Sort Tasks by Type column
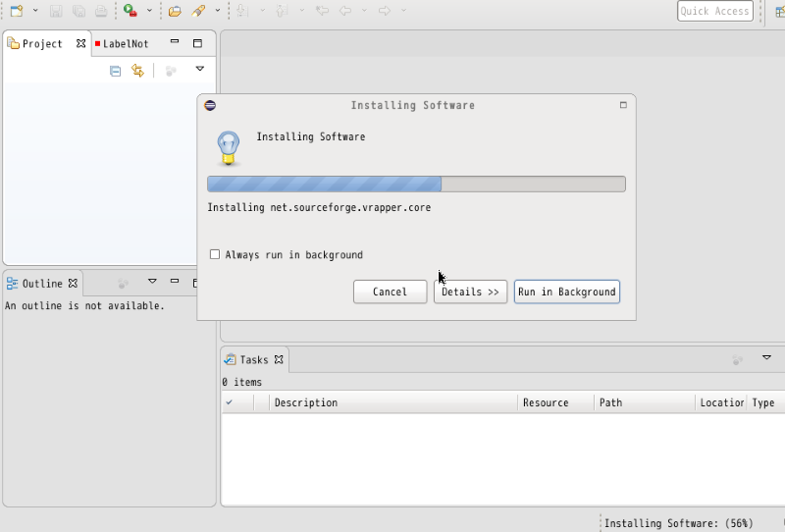Image resolution: width=785 pixels, height=532 pixels. click(766, 402)
